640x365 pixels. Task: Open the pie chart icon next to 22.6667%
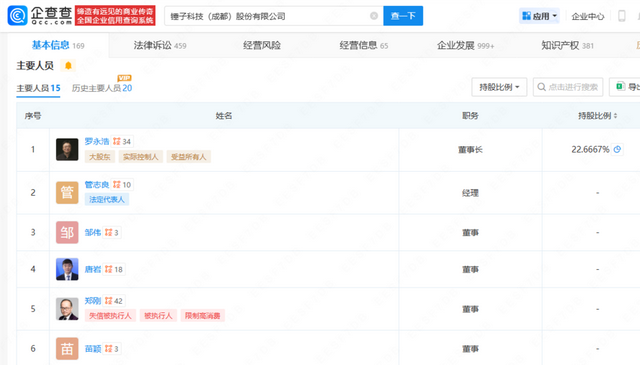(x=617, y=149)
